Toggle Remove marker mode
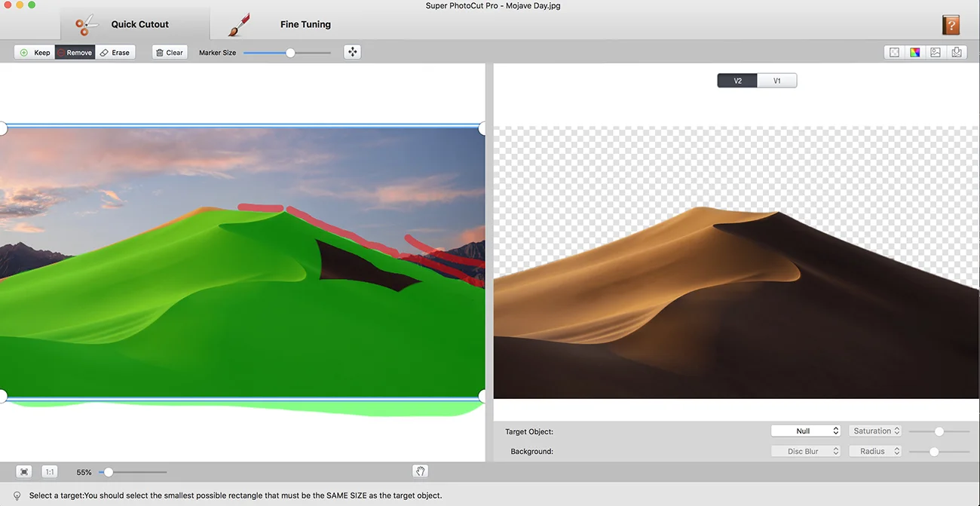The width and height of the screenshot is (980, 506). [x=74, y=52]
